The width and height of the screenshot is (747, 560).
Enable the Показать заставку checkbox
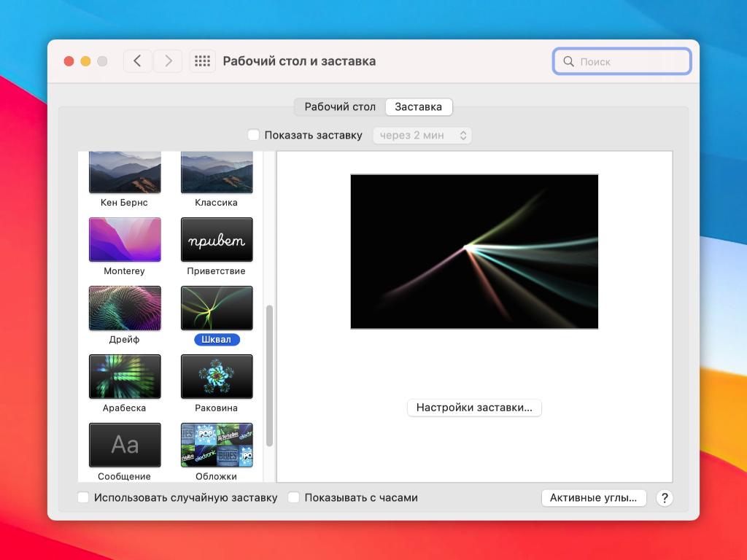[254, 135]
